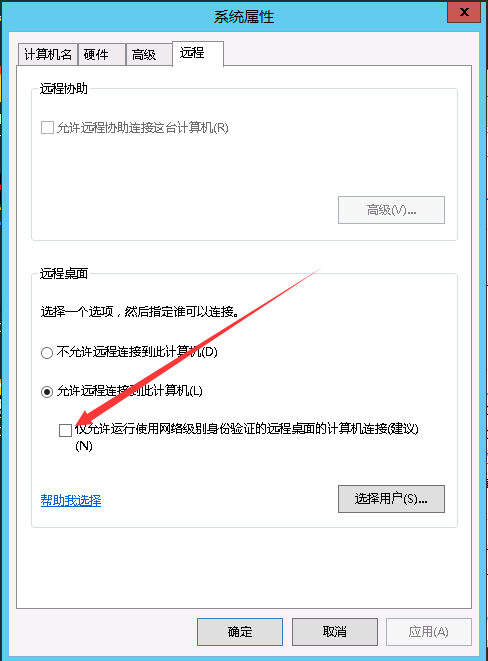Click the 高级(V)... button under 远程协助
Screen dimensions: 488x661
click(x=391, y=210)
